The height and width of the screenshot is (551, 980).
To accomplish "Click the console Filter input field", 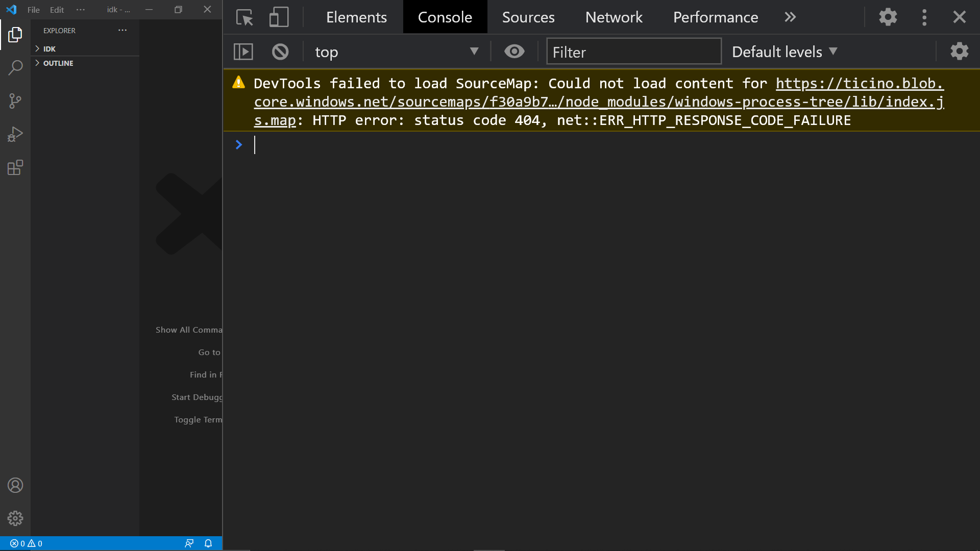I will point(634,52).
